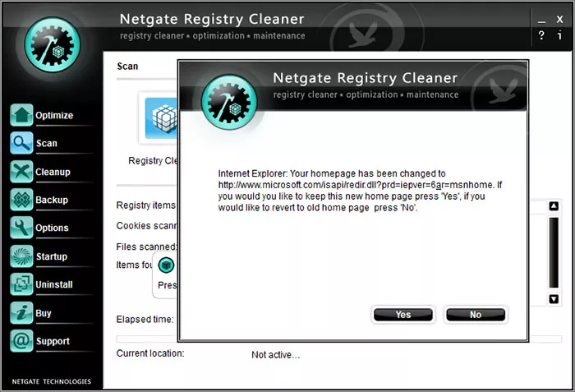Click the homepage URL text in dialog
Image resolution: width=575 pixels, height=392 pixels.
[355, 185]
